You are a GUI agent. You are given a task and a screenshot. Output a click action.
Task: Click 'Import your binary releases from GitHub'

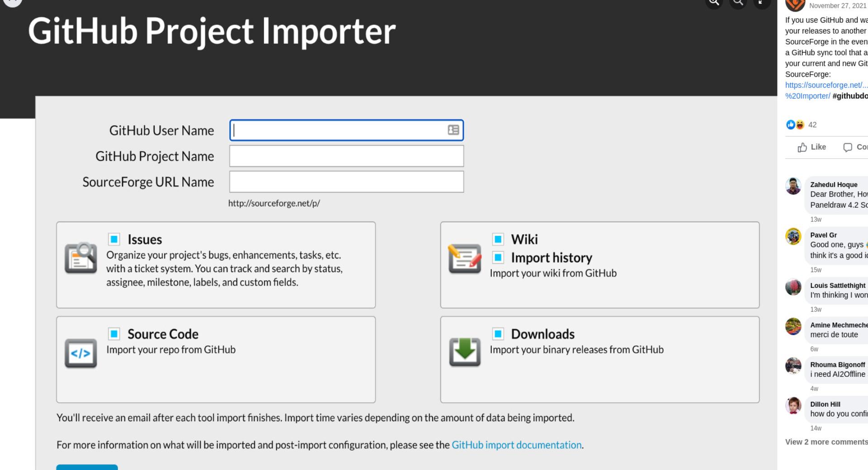576,350
